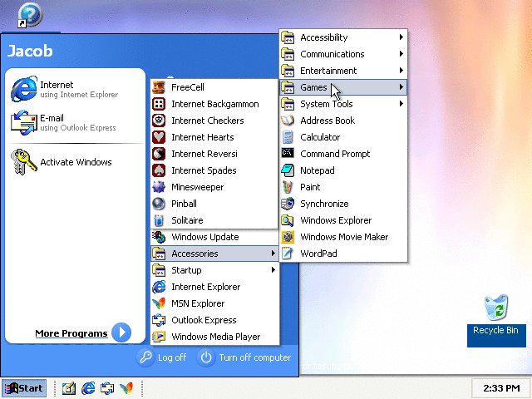Screen dimensions: 532x399
Task: Click the Accessories submenu arrow
Action: pos(273,254)
